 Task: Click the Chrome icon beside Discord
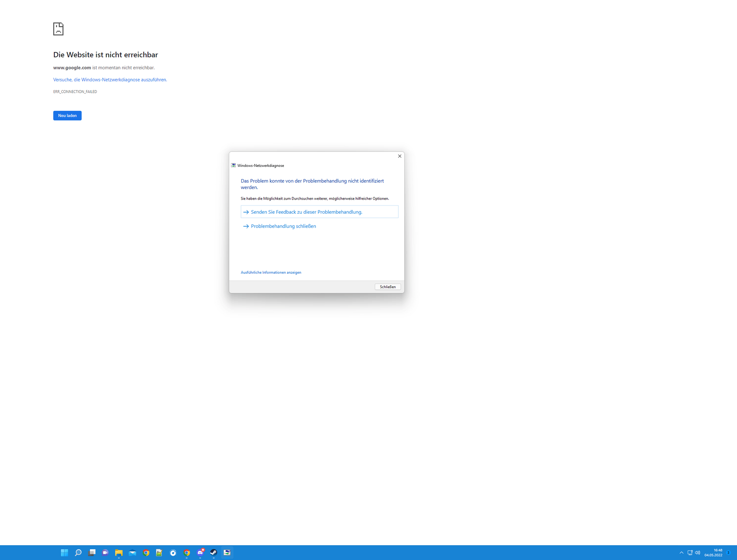click(x=186, y=552)
